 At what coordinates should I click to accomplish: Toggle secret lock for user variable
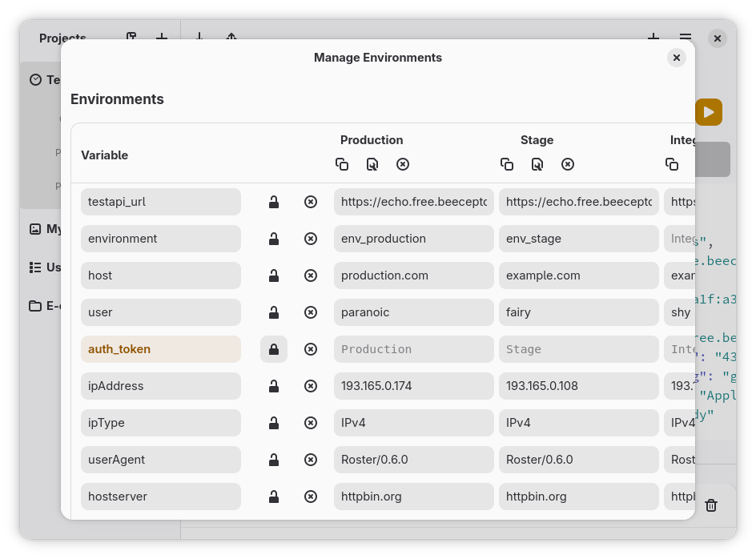pos(274,312)
